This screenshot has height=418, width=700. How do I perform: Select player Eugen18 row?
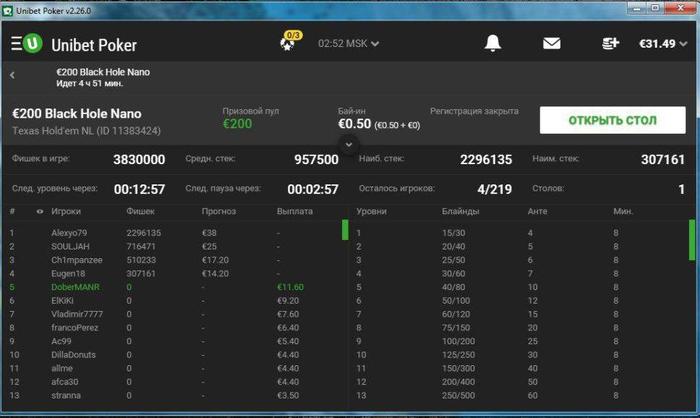point(174,273)
